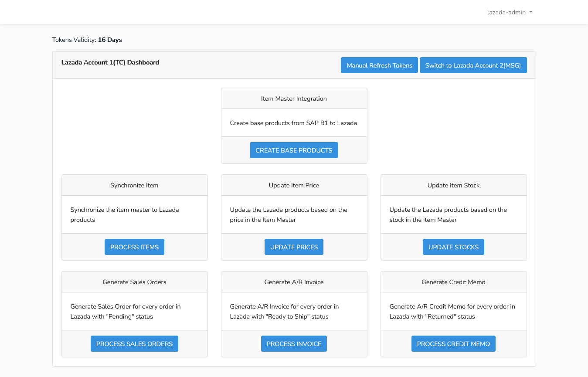Click the Lazada Account 1(TC) Dashboard title
588x377 pixels.
point(110,62)
